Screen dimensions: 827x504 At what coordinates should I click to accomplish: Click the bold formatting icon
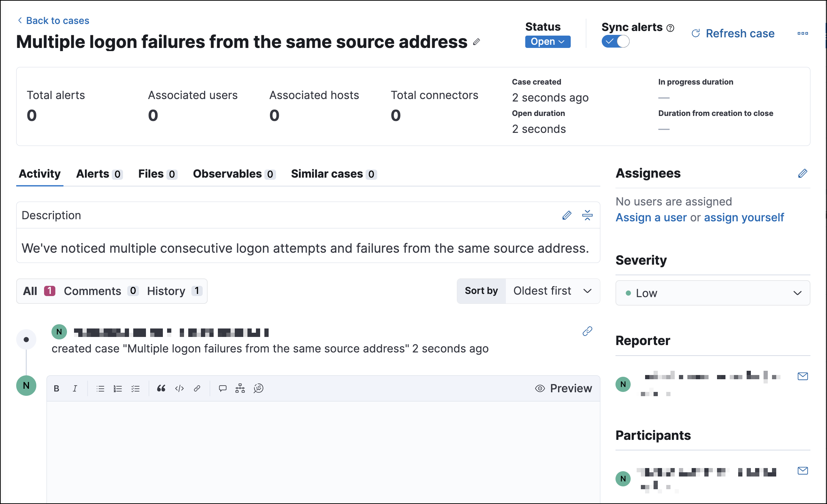pyautogui.click(x=56, y=388)
